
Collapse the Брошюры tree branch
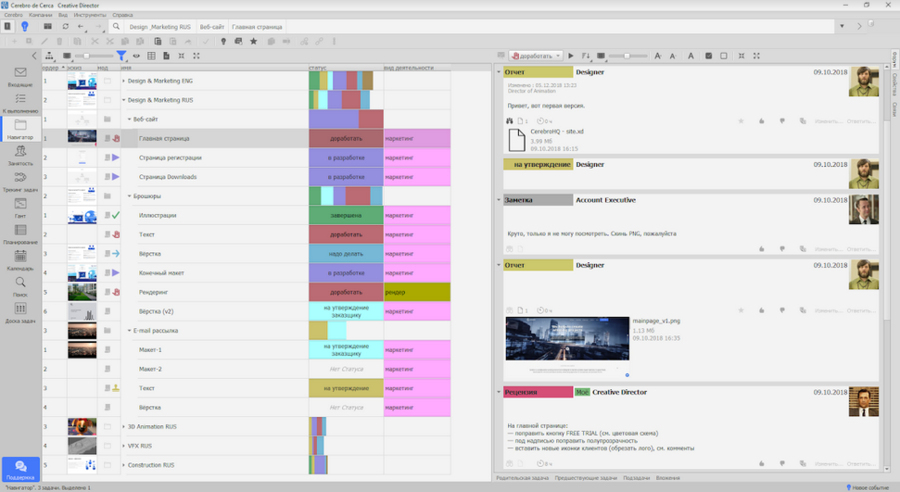pos(129,196)
